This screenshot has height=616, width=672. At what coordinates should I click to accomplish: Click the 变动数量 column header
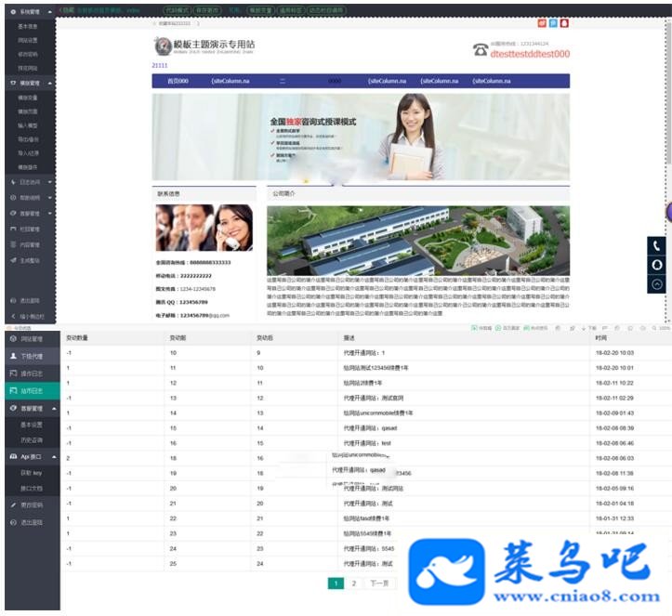click(77, 338)
